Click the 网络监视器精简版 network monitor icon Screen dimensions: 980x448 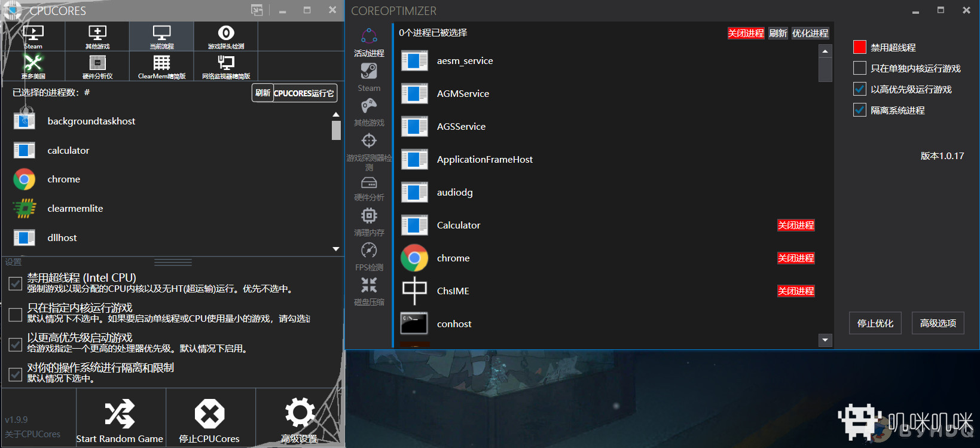[226, 62]
